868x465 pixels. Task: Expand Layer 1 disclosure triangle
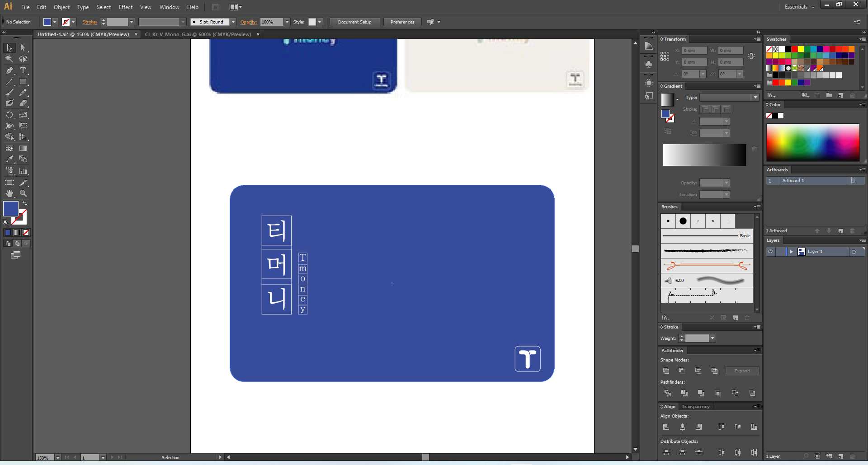(791, 252)
